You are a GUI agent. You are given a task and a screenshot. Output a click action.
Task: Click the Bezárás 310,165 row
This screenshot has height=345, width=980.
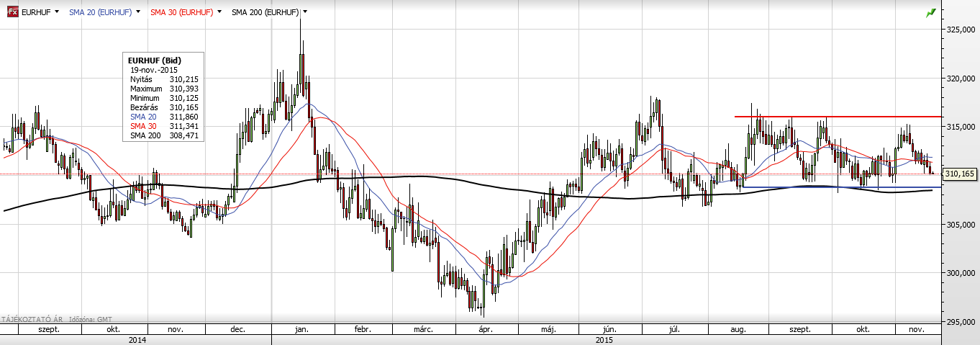pos(164,107)
